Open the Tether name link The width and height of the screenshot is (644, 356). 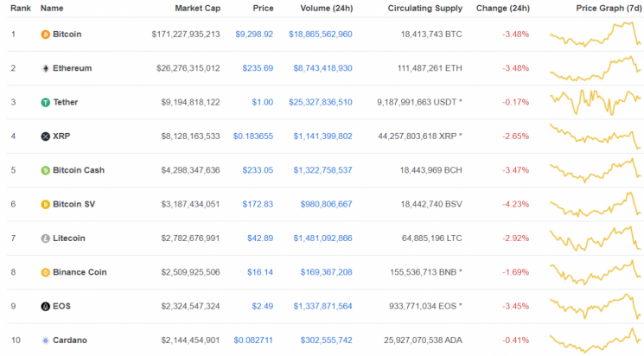(x=66, y=102)
